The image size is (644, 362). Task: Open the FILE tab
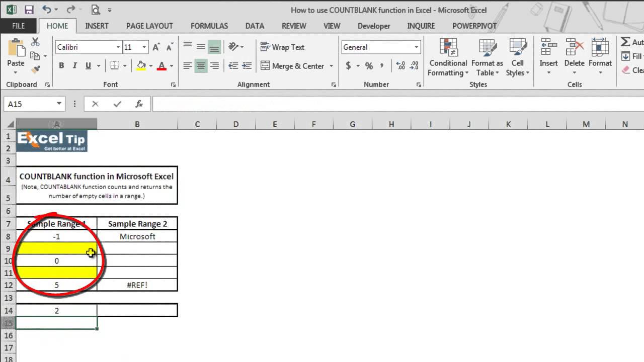pyautogui.click(x=19, y=26)
